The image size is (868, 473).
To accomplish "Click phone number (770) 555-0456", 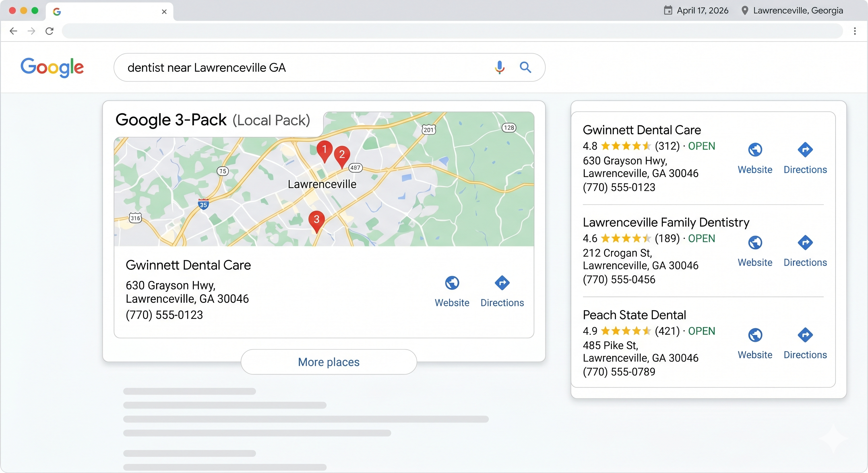I will 619,279.
